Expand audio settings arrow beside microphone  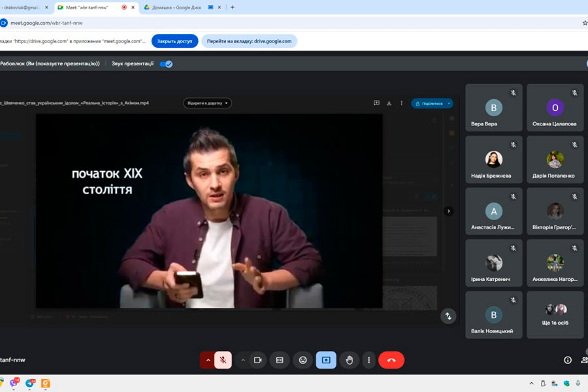tap(208, 360)
